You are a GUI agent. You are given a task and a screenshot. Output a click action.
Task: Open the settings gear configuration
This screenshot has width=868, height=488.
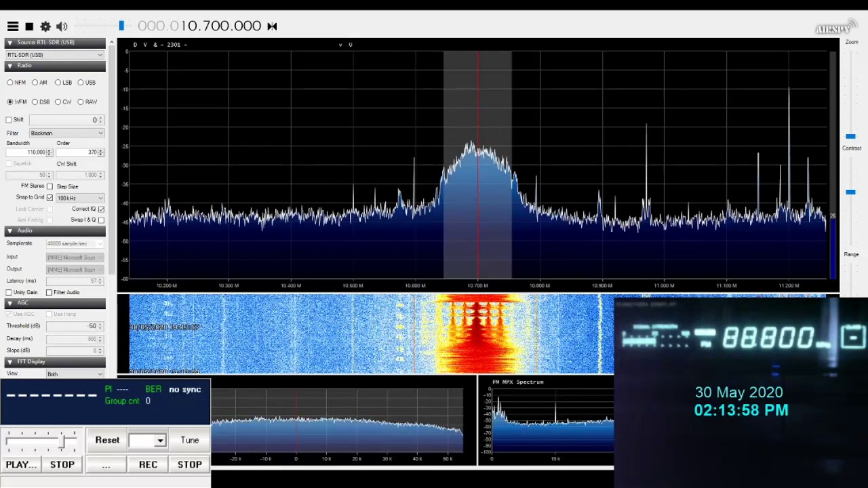(x=45, y=26)
